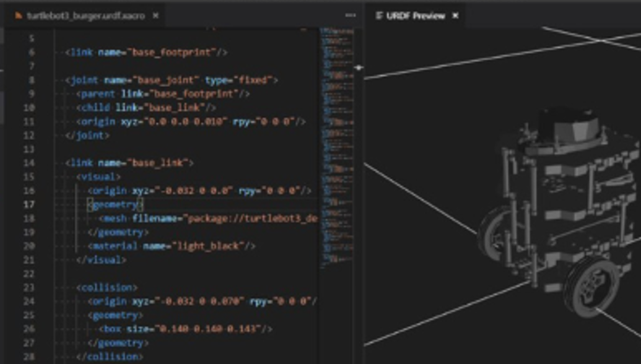This screenshot has height=364, width=641.
Task: Click the robot's rear left wheel in preview
Action: pyautogui.click(x=495, y=232)
